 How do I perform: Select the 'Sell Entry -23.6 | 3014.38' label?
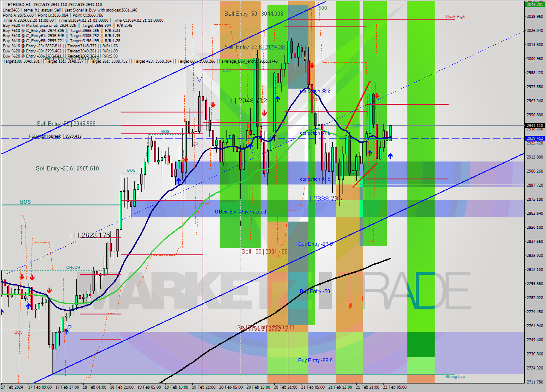(255, 47)
